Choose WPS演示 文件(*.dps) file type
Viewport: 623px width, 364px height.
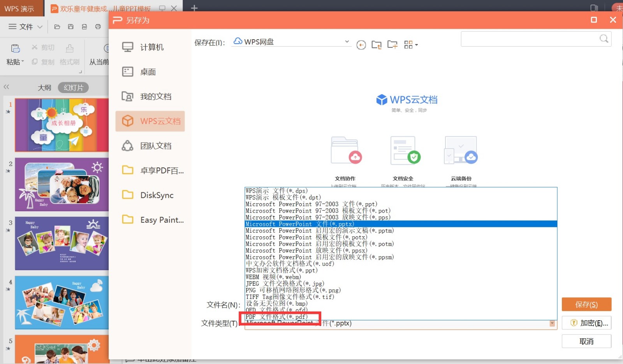click(x=401, y=191)
